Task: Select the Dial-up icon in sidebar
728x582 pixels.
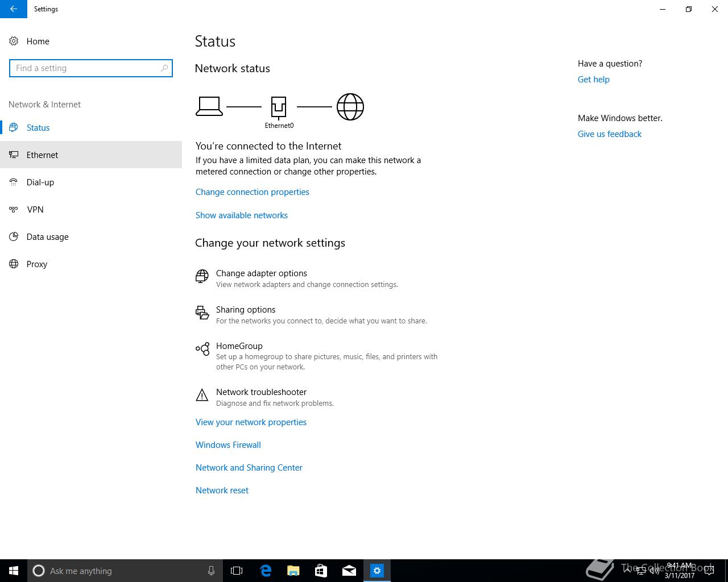Action: coord(14,182)
